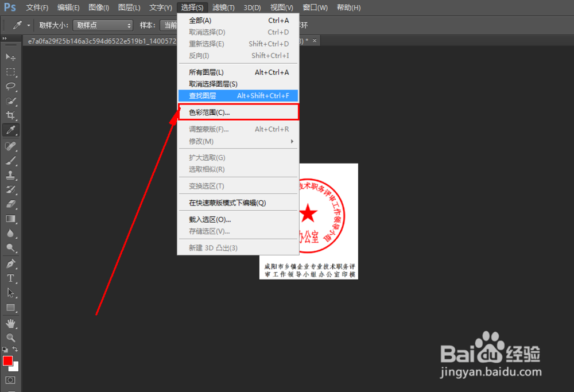This screenshot has width=574, height=392.
Task: Select the Quick Selection tool
Action: click(x=10, y=101)
